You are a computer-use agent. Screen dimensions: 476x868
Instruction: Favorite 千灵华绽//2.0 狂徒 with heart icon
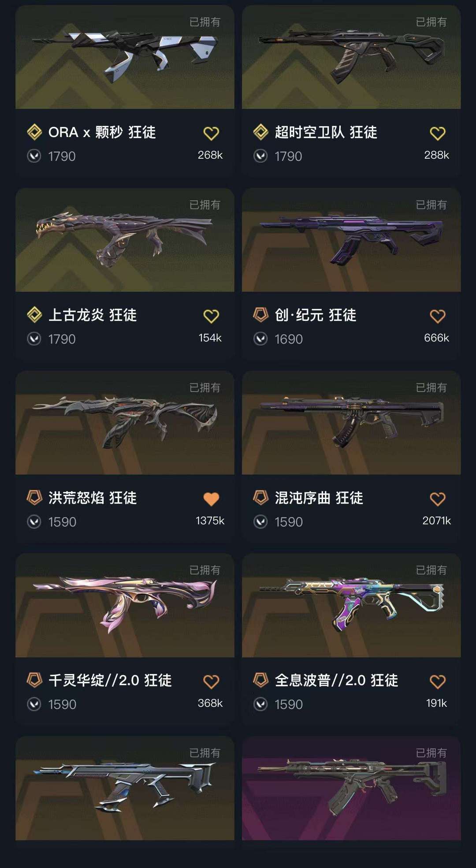[x=211, y=682]
